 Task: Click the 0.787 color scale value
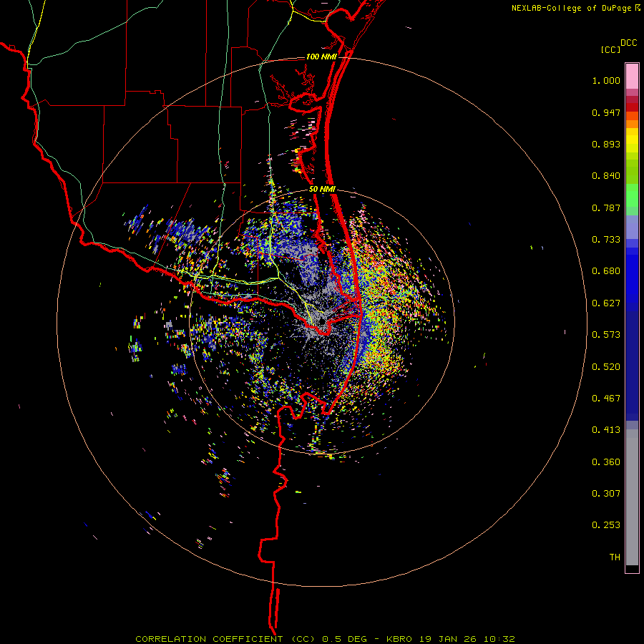(606, 208)
